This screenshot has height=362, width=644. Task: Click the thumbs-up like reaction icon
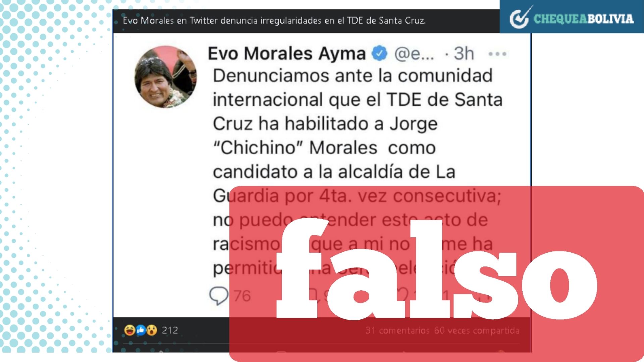pyautogui.click(x=141, y=330)
